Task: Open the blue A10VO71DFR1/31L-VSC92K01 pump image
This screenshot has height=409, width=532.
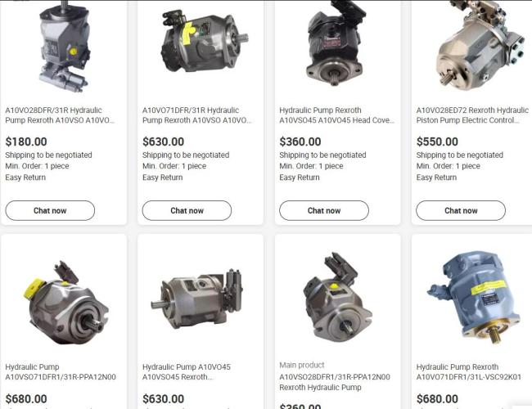Action: coord(474,298)
